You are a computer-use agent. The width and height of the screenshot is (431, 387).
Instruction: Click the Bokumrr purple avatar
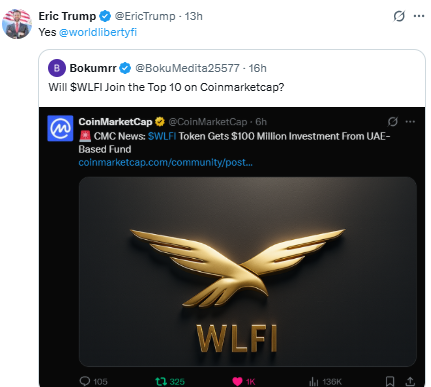(57, 68)
